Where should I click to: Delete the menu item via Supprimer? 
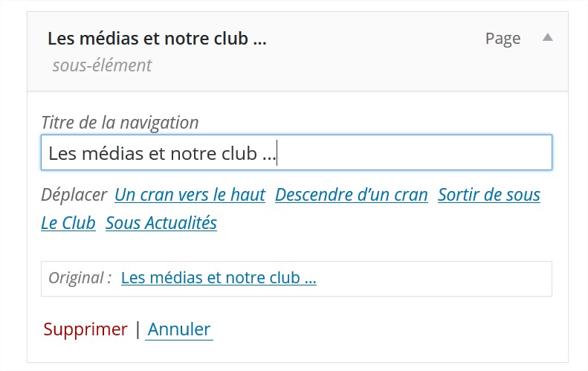pos(85,329)
